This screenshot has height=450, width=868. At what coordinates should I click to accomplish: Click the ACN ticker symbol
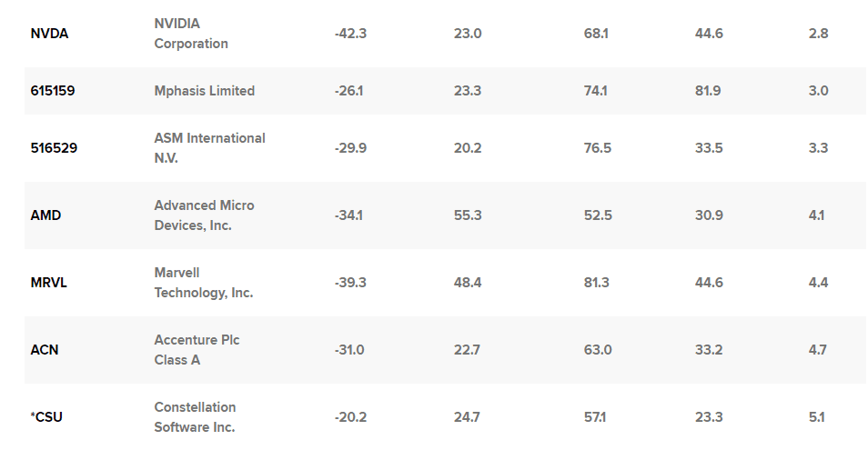(x=45, y=350)
